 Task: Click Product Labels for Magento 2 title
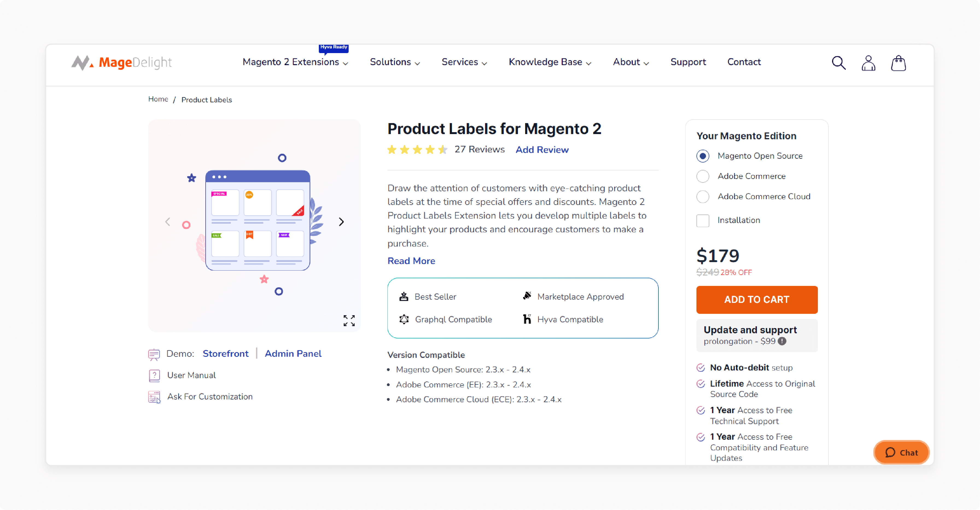point(494,129)
